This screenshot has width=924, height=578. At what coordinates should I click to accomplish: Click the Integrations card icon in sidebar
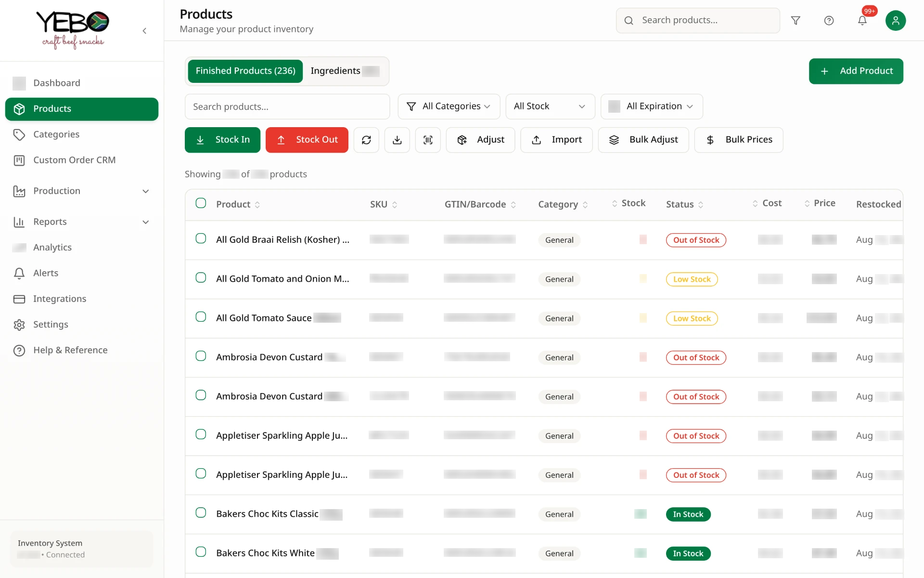19,299
